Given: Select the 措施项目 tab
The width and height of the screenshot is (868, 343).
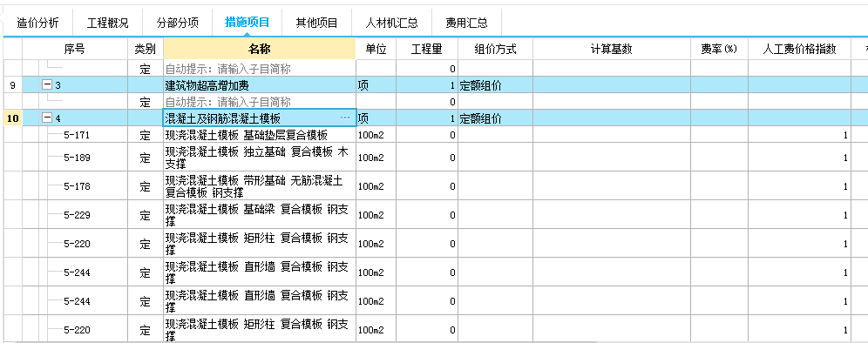Looking at the screenshot, I should [247, 23].
